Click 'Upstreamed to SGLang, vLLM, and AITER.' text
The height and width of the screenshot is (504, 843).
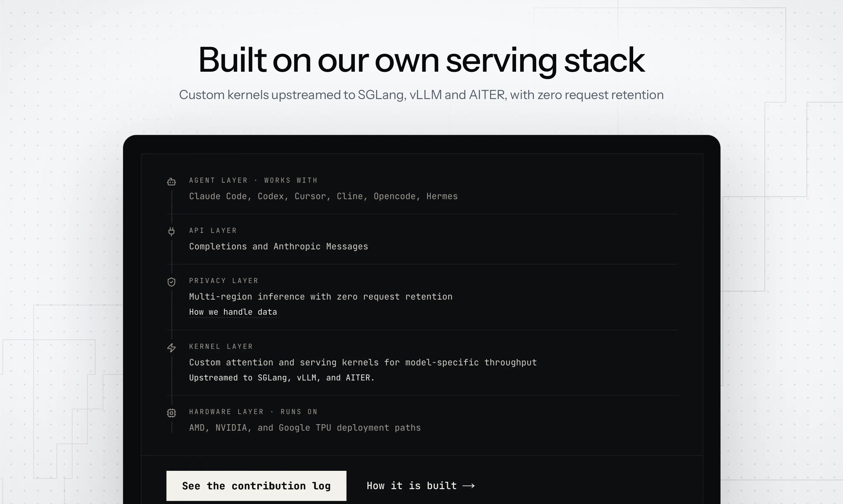click(x=282, y=378)
